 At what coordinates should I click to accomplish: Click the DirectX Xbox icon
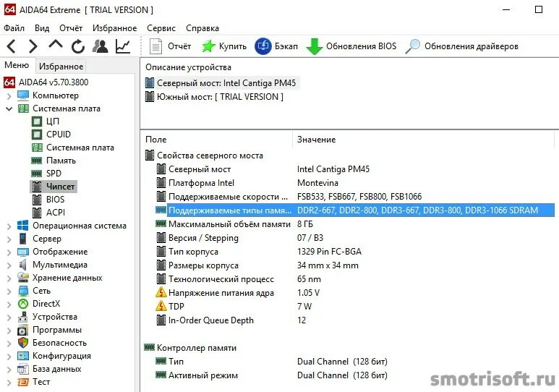(x=23, y=304)
